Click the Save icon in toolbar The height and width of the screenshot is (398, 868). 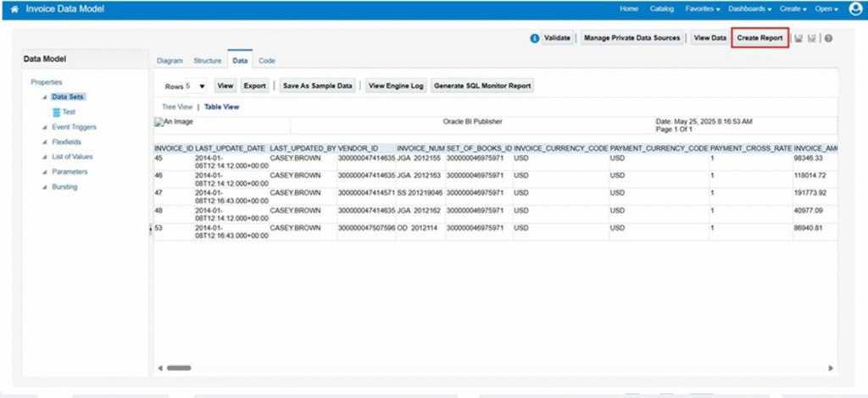[x=798, y=38]
